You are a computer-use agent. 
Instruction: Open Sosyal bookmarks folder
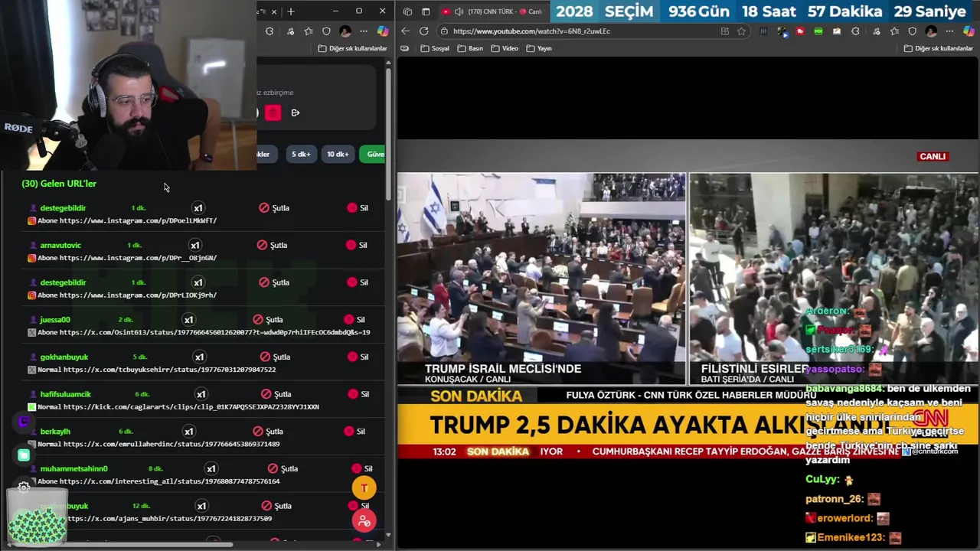[x=435, y=48]
